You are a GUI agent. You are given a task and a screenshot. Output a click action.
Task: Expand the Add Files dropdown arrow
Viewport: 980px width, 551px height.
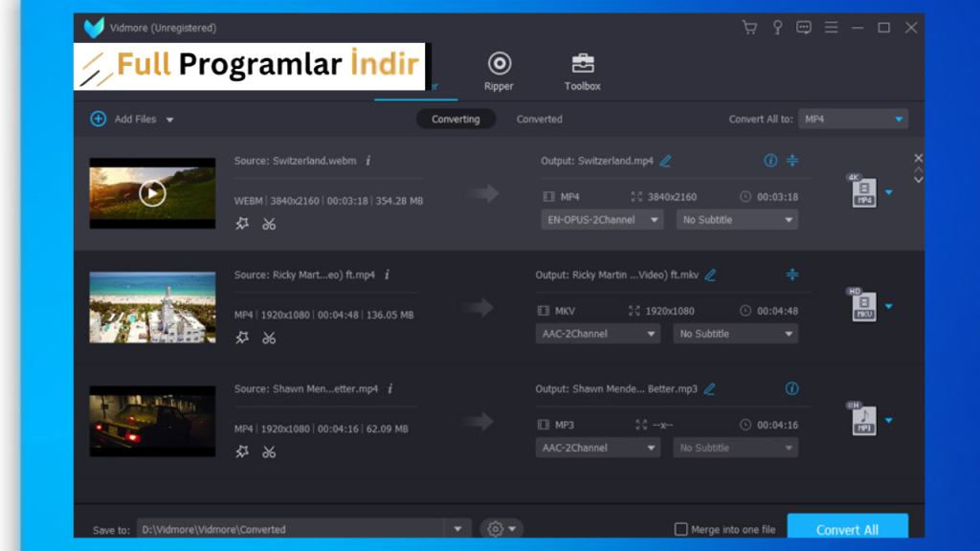pos(169,120)
